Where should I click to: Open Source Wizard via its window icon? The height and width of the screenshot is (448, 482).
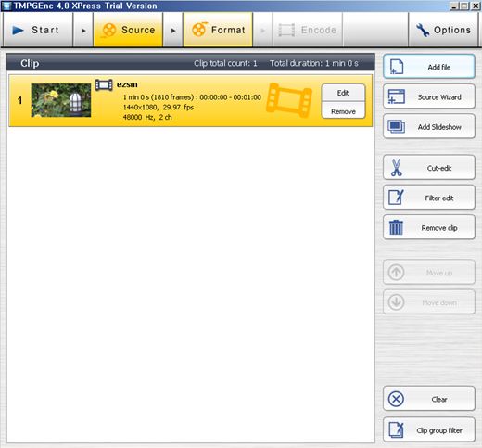397,96
